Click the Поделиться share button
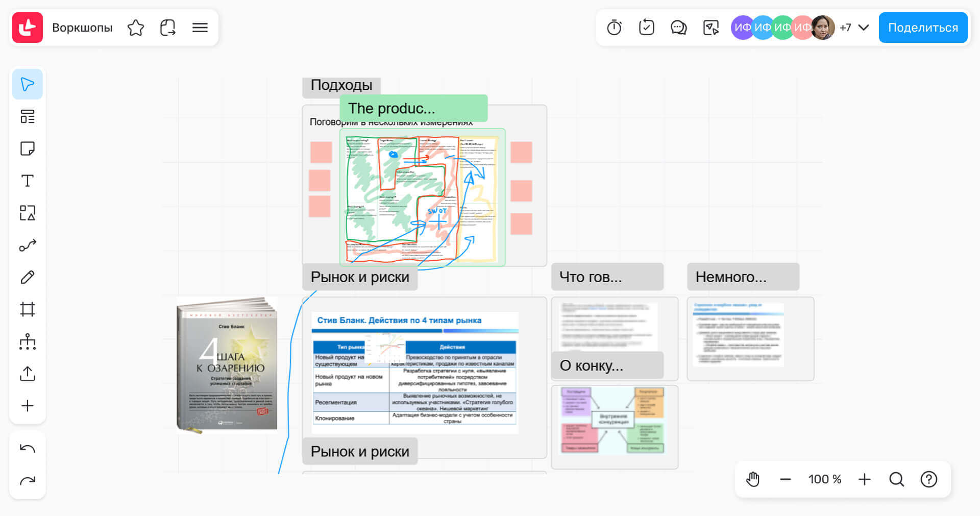The image size is (980, 516). pos(923,28)
